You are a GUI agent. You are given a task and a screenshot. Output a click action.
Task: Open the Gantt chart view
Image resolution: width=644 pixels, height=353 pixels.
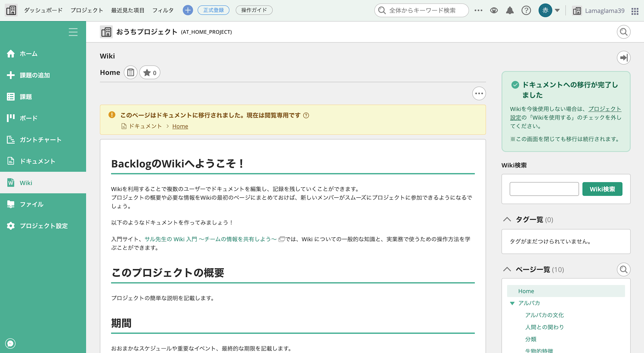pos(40,139)
